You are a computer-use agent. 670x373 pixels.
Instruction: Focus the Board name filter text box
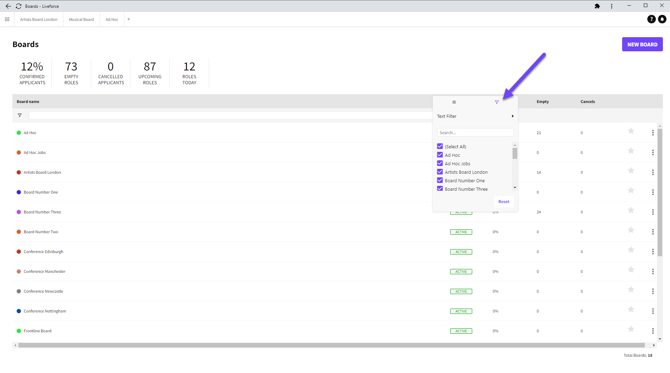(230, 115)
